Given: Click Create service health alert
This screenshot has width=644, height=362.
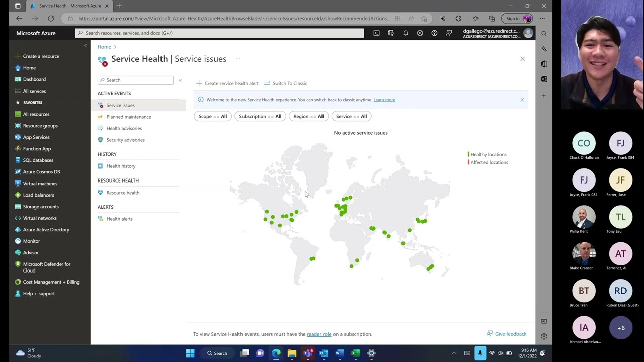Looking at the screenshot, I should pos(227,83).
